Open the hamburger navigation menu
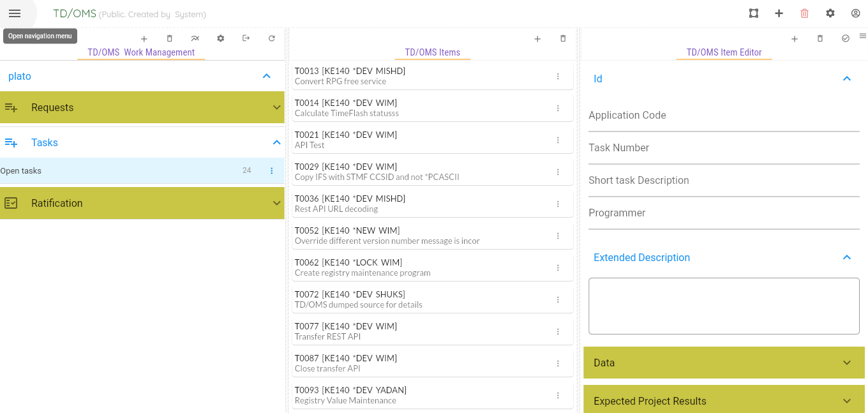868x413 pixels. coord(15,13)
